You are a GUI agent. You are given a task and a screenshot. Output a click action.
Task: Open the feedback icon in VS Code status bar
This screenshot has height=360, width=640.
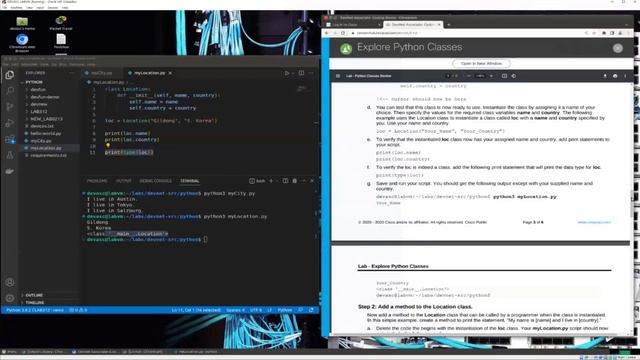(300, 310)
